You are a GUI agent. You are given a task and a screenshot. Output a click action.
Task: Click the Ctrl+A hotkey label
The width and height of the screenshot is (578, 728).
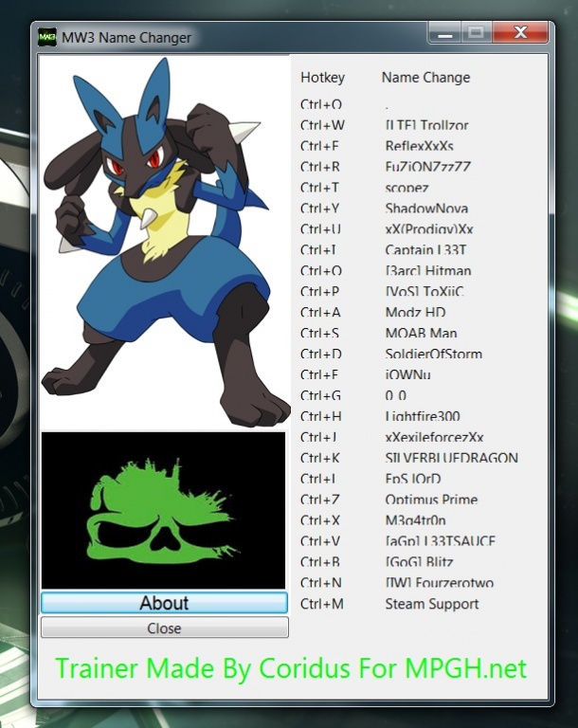320,313
